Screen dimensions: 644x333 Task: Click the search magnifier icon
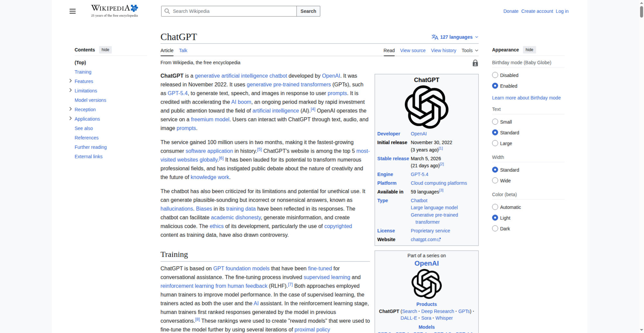167,11
